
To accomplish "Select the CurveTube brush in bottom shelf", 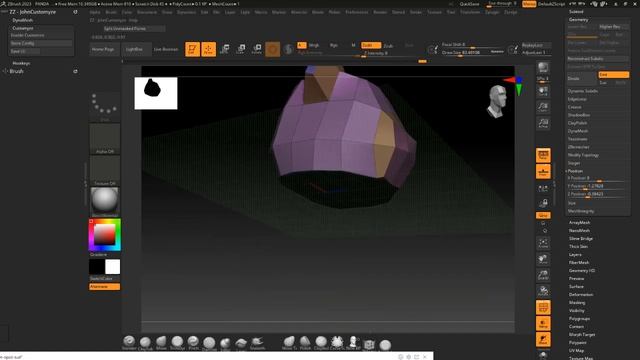I will click(x=337, y=343).
